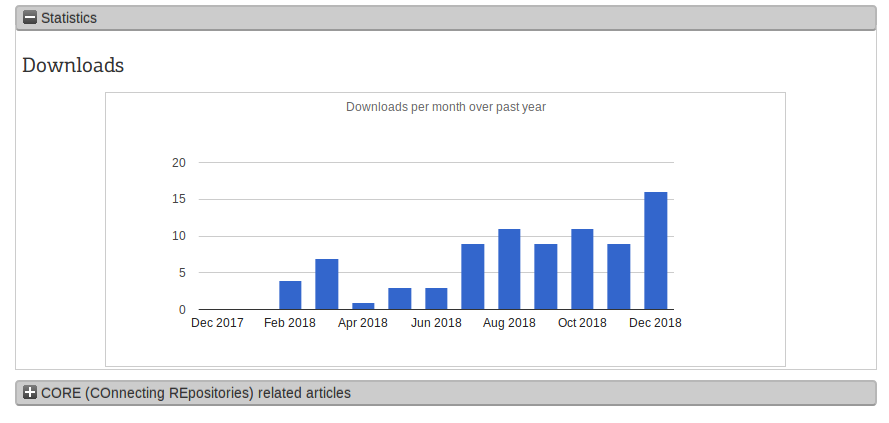
Task: Click the Downloads section heading
Action: click(x=73, y=66)
